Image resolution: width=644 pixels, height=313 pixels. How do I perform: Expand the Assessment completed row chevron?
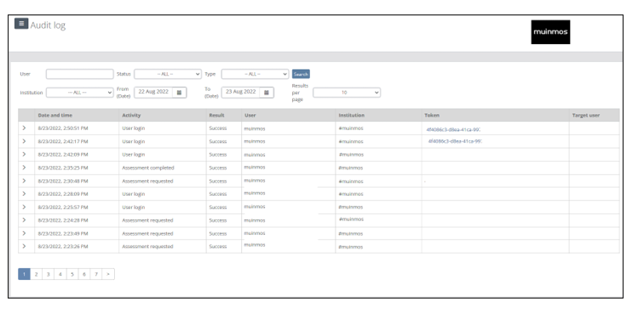[x=24, y=168]
